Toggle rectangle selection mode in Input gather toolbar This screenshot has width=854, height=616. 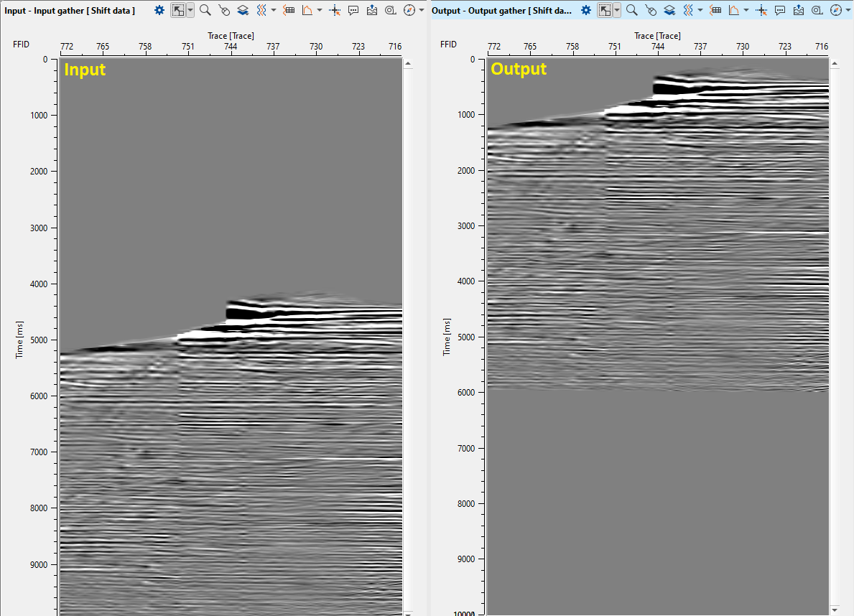click(x=178, y=10)
